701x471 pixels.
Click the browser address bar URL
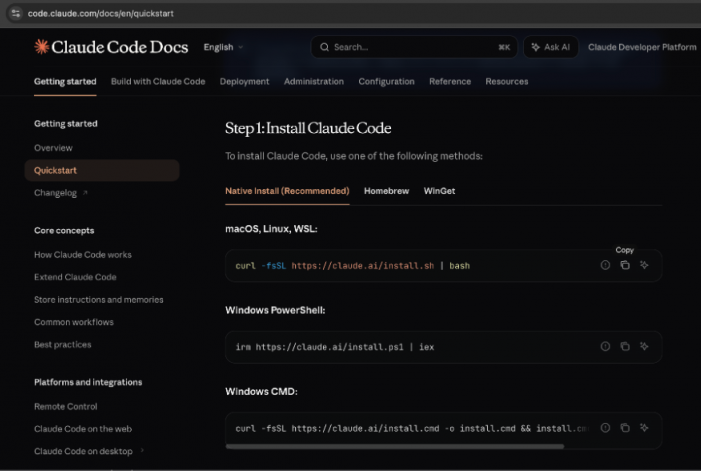(101, 13)
